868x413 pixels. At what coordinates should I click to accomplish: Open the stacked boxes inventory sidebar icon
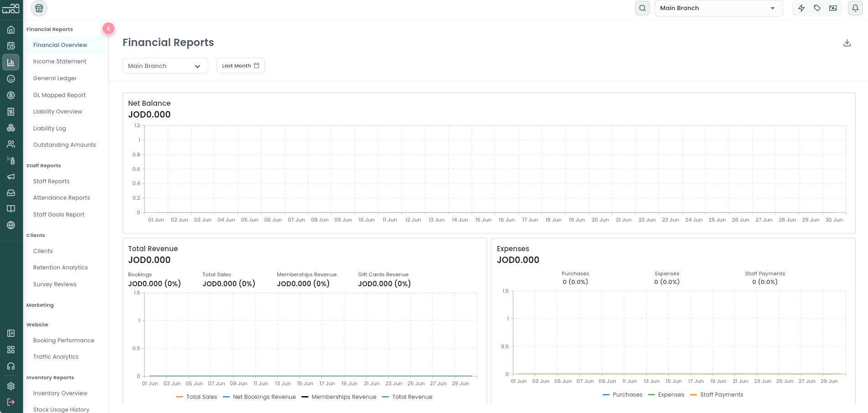click(11, 128)
